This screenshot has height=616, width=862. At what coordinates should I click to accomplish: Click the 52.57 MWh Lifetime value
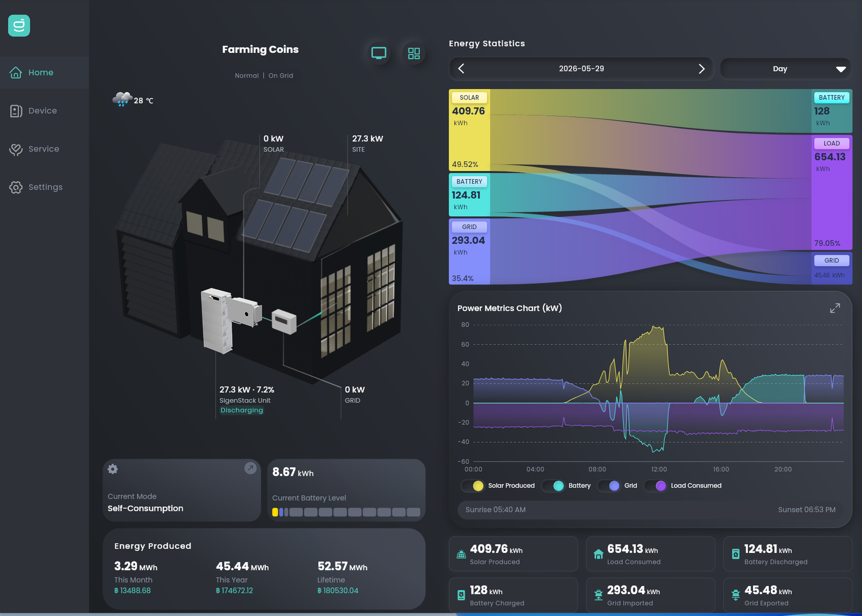point(343,566)
